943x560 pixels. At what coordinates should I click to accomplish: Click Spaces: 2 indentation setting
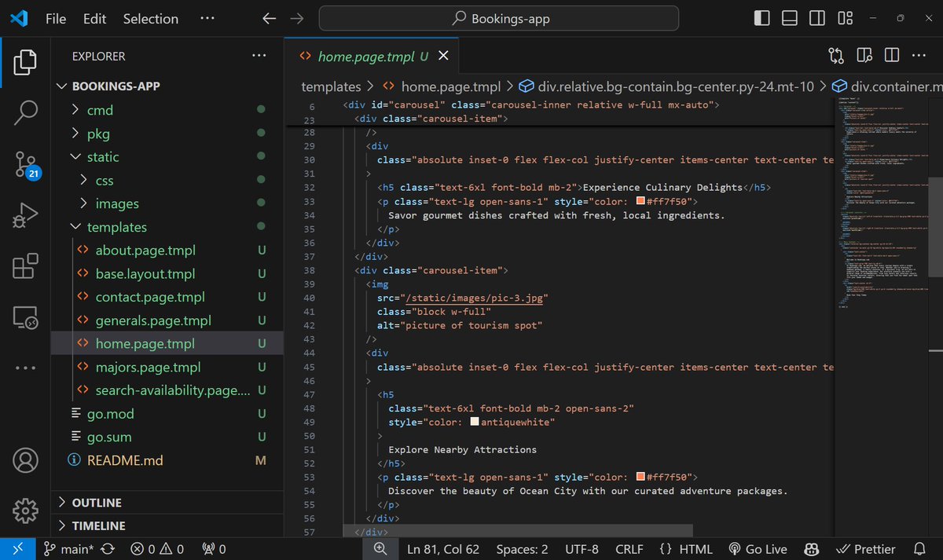pos(523,549)
